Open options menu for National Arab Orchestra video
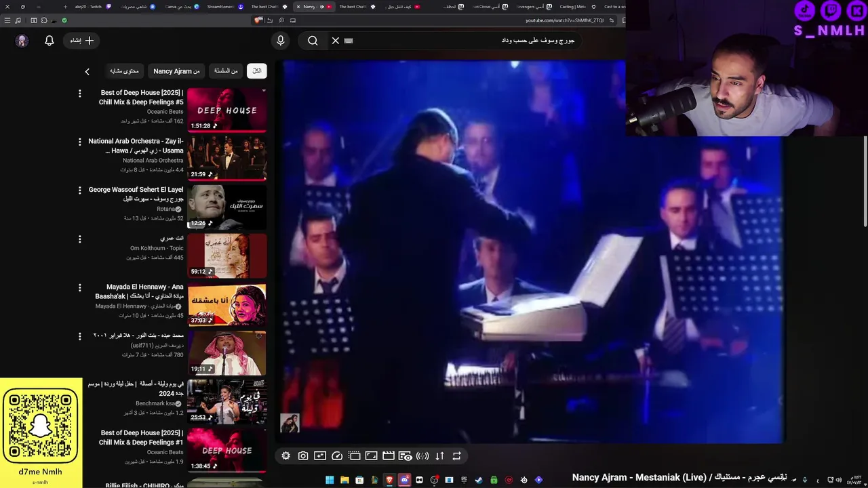The image size is (868, 488). [79, 142]
